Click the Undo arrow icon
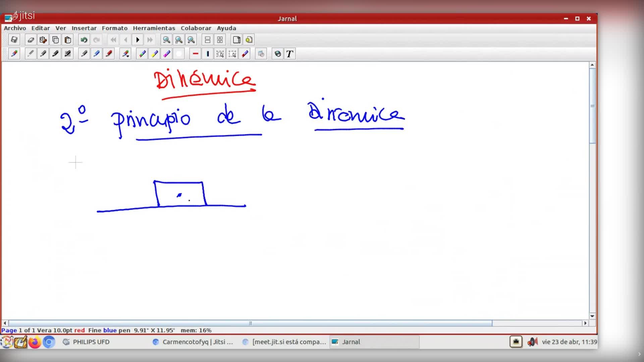The width and height of the screenshot is (644, 362). point(84,40)
